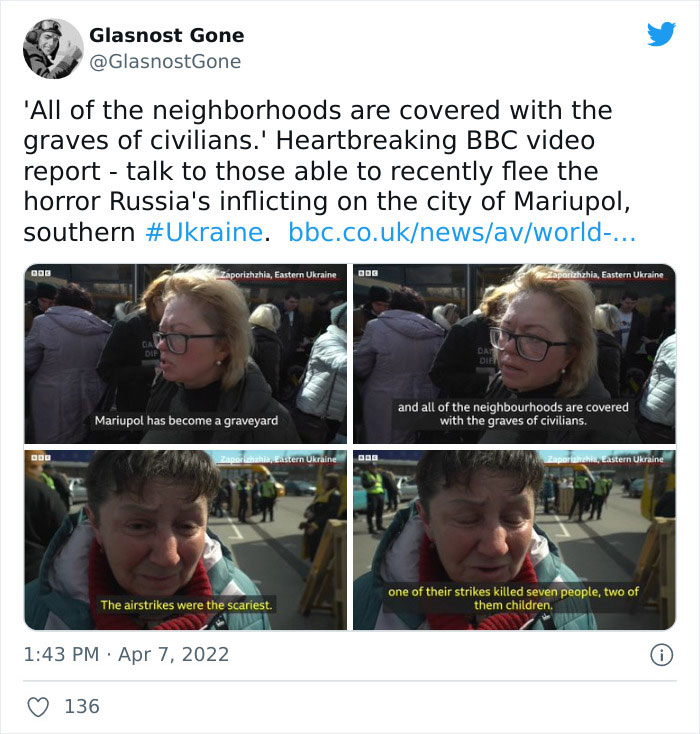This screenshot has height=734, width=700.
Task: Open the @GlasnostGone handle
Action: pos(165,62)
